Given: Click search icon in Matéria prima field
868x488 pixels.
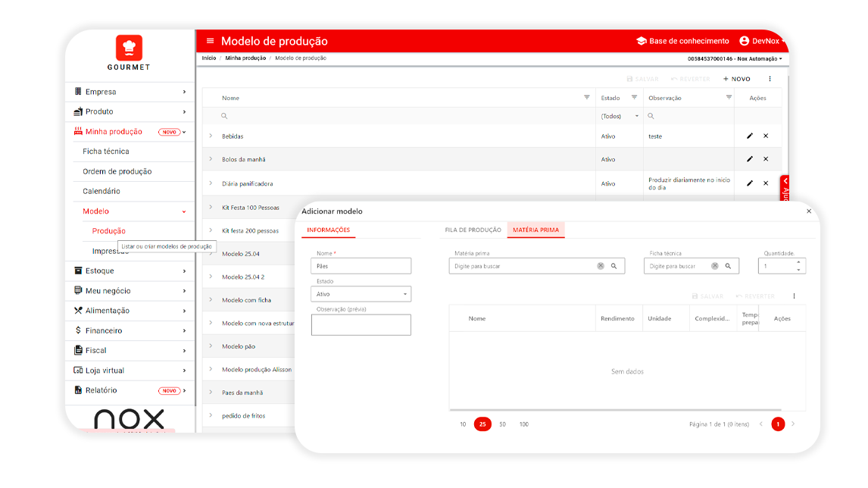Looking at the screenshot, I should (x=614, y=267).
